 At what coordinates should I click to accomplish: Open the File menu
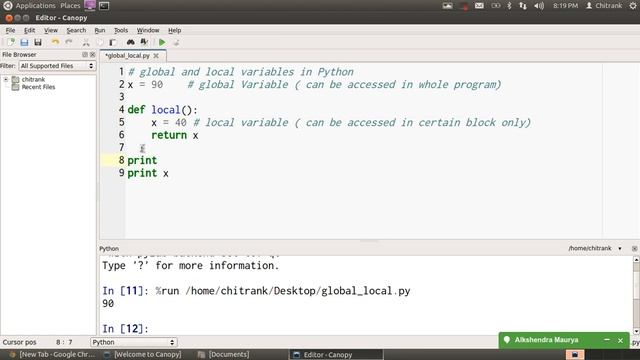pyautogui.click(x=10, y=30)
